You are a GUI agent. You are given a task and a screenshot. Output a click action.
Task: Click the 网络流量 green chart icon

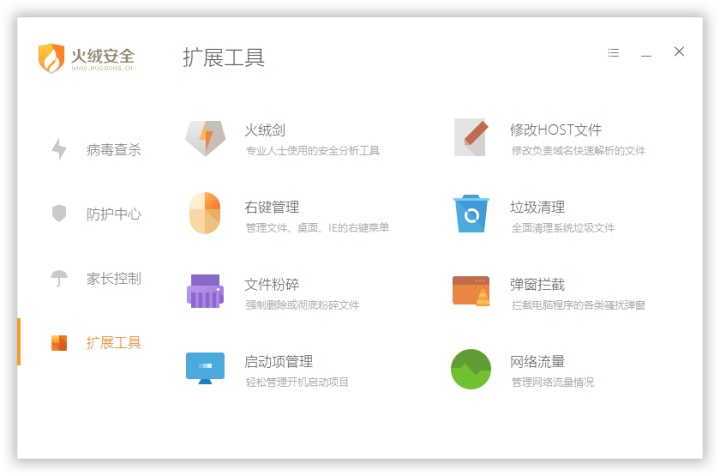(471, 369)
